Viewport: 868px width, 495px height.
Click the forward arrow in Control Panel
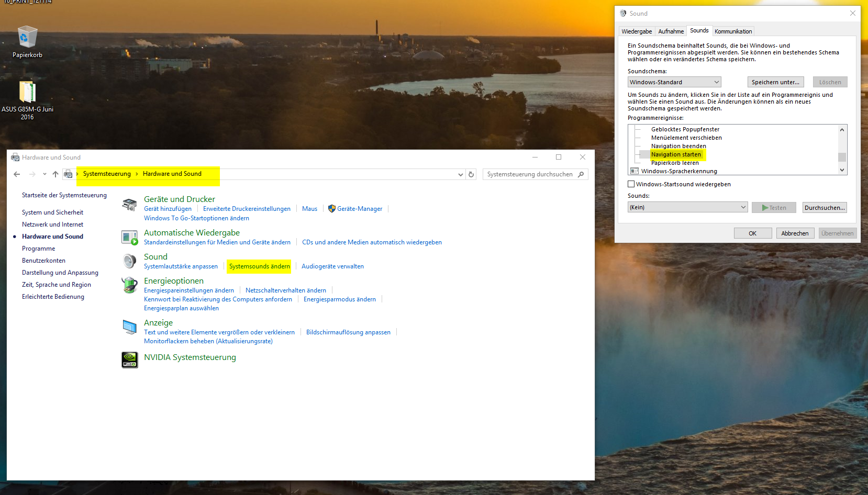pos(32,174)
